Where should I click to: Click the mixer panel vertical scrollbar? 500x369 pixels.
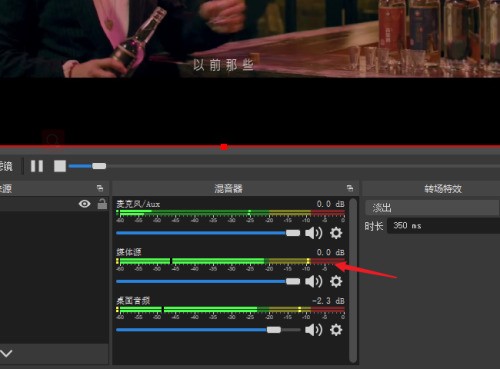click(353, 281)
